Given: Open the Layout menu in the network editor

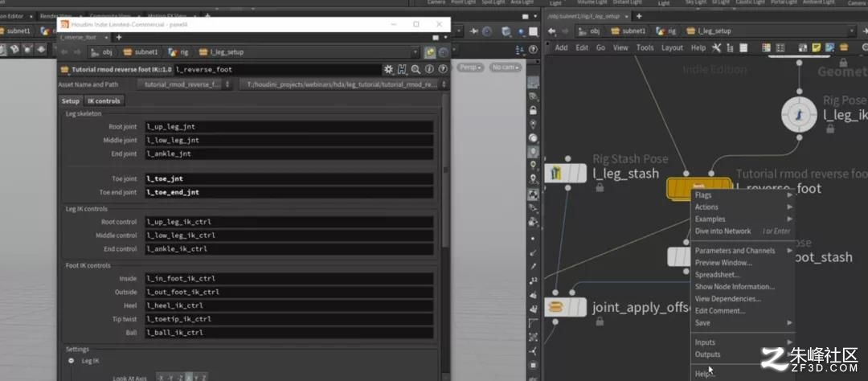Looking at the screenshot, I should point(672,47).
